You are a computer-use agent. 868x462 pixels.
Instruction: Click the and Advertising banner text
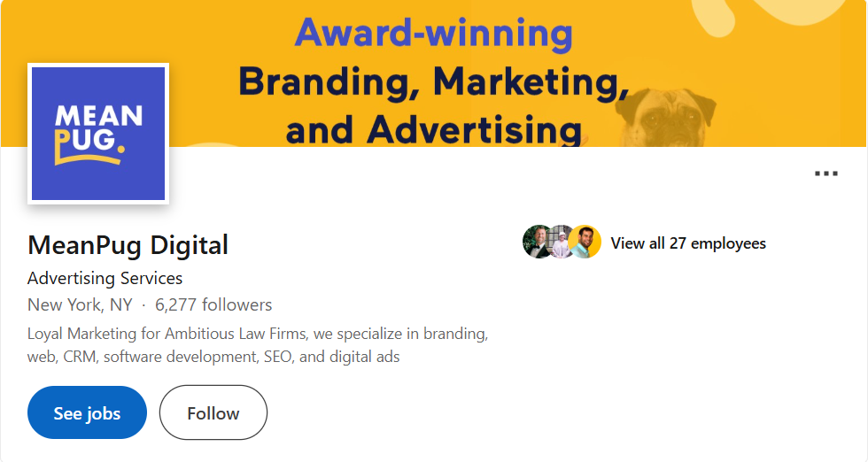433,129
